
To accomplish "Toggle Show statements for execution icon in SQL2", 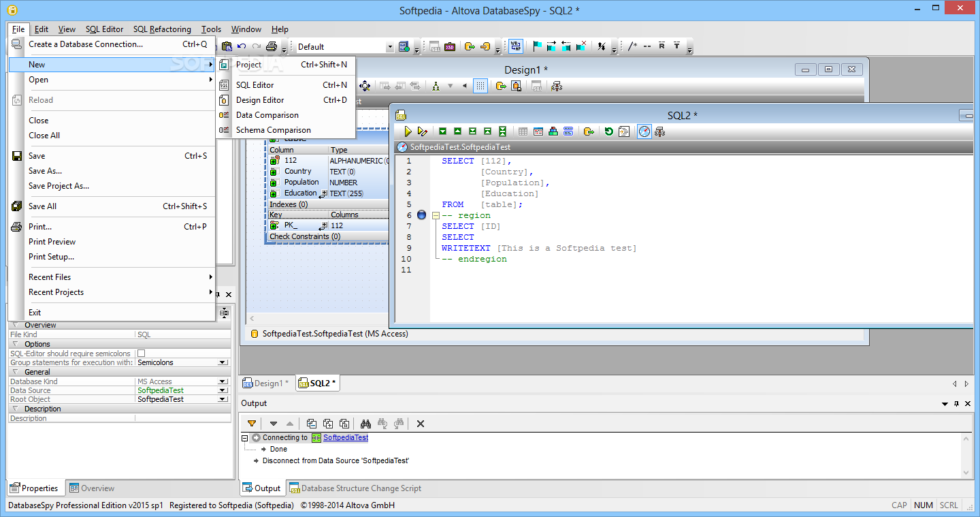I will [x=538, y=131].
